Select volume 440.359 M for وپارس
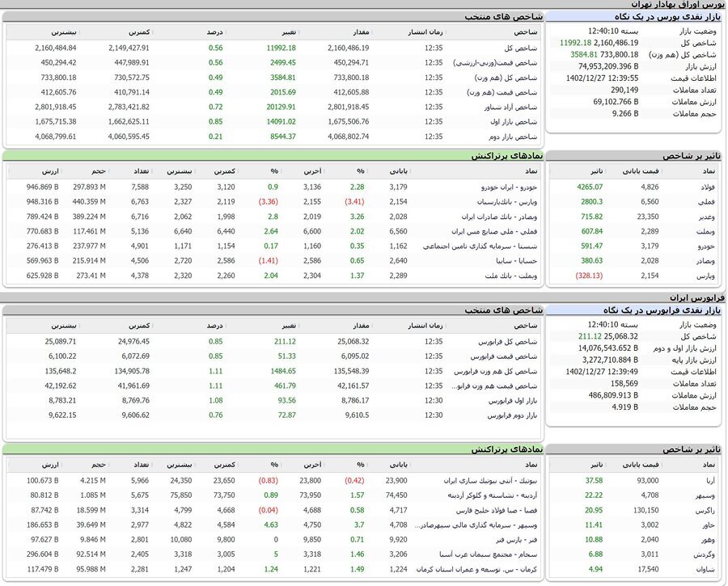This screenshot has width=728, height=586. coord(89,202)
